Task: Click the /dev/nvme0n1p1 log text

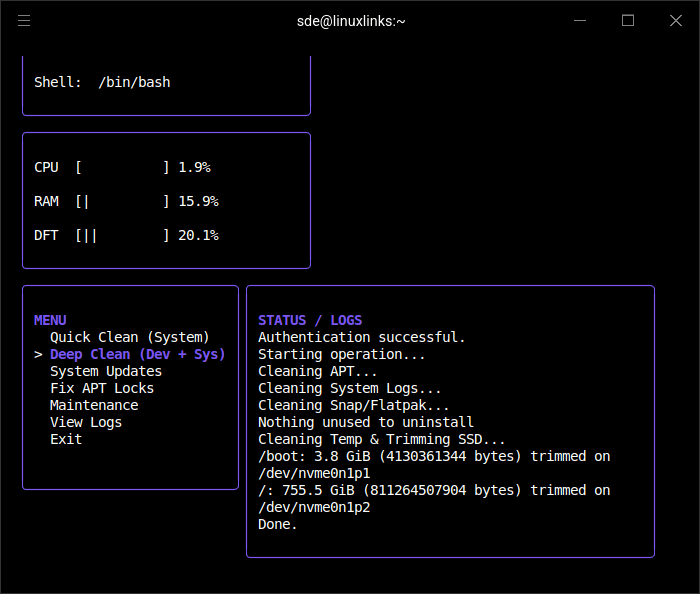Action: 314,473
